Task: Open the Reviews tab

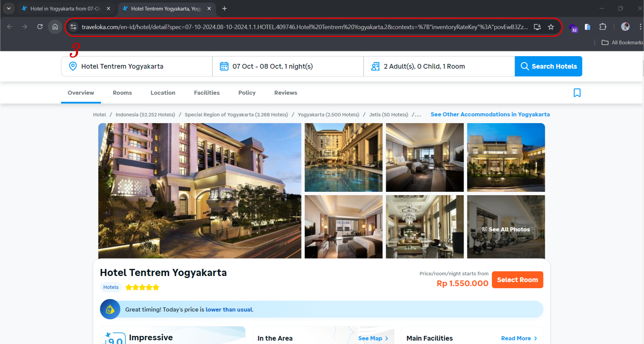Action: (x=286, y=93)
